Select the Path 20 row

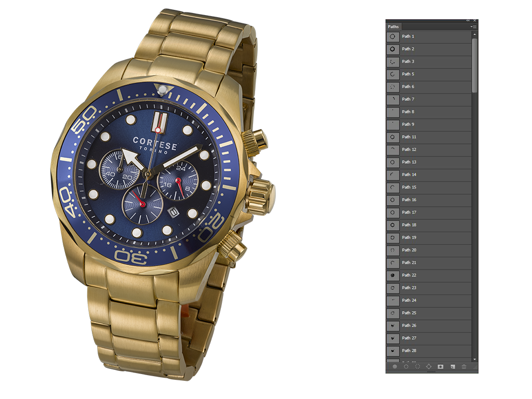pos(429,250)
